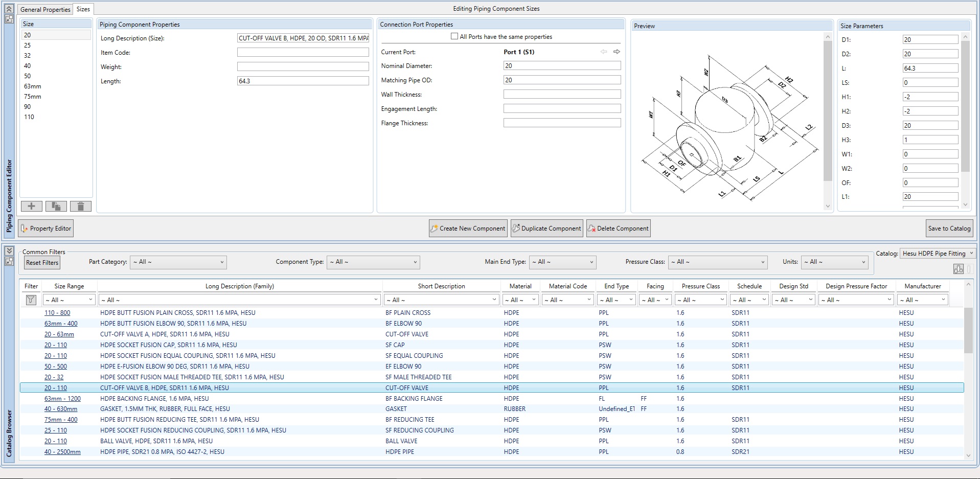
Task: Click the pipe fittings view icon below Catalog
Action: point(958,269)
